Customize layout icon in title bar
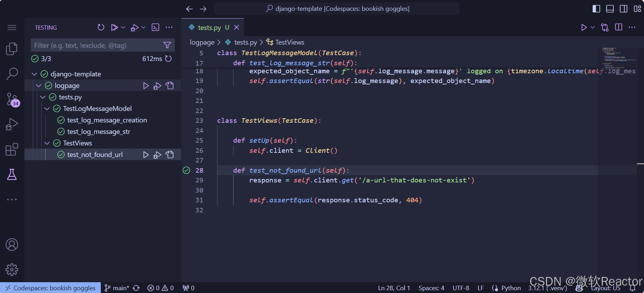 click(x=637, y=9)
